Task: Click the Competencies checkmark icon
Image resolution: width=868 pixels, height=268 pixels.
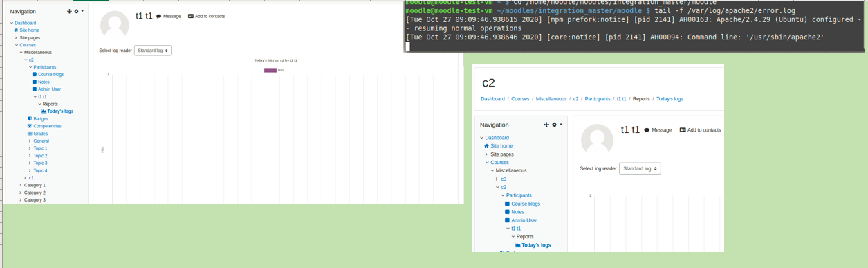Action: [x=30, y=126]
